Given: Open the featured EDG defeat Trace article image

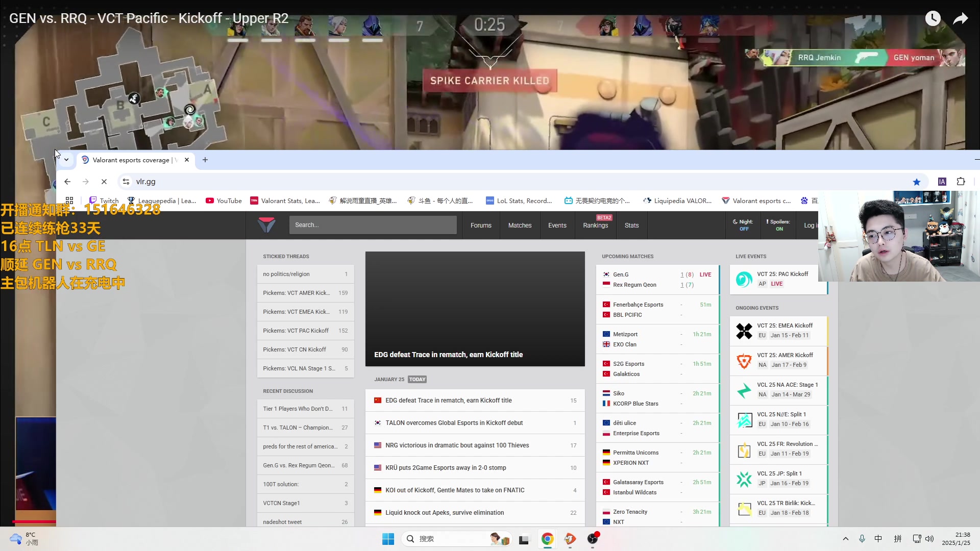Looking at the screenshot, I should coord(475,309).
